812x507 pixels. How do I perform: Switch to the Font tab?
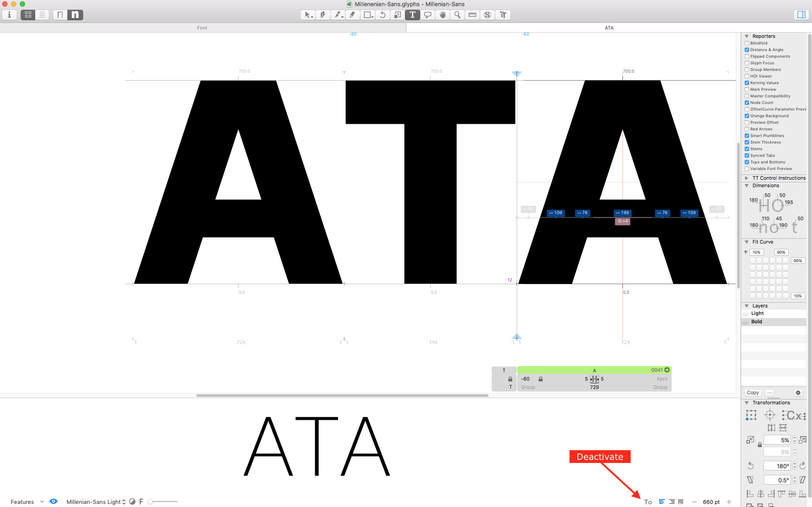click(202, 28)
